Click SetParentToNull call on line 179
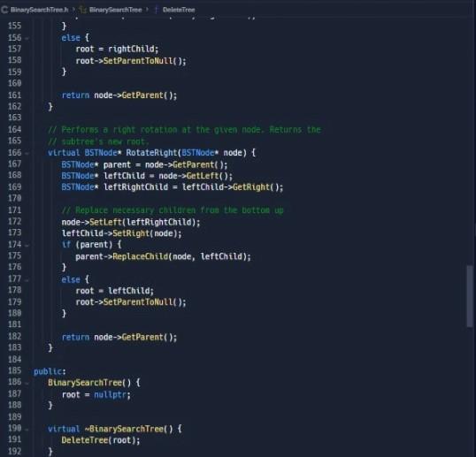The image size is (476, 457). (x=144, y=302)
